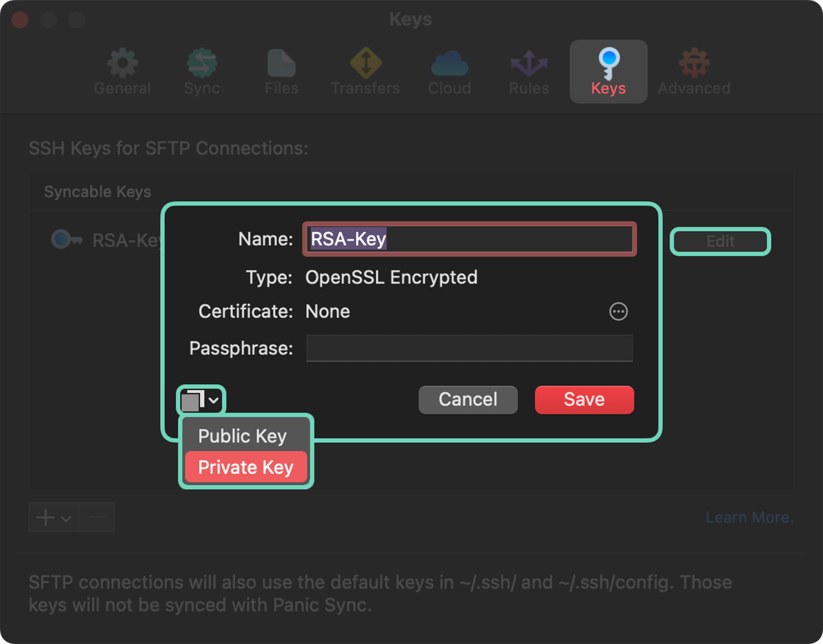Open the Certificate options ellipsis
Screen dimensions: 823x644
(x=619, y=311)
